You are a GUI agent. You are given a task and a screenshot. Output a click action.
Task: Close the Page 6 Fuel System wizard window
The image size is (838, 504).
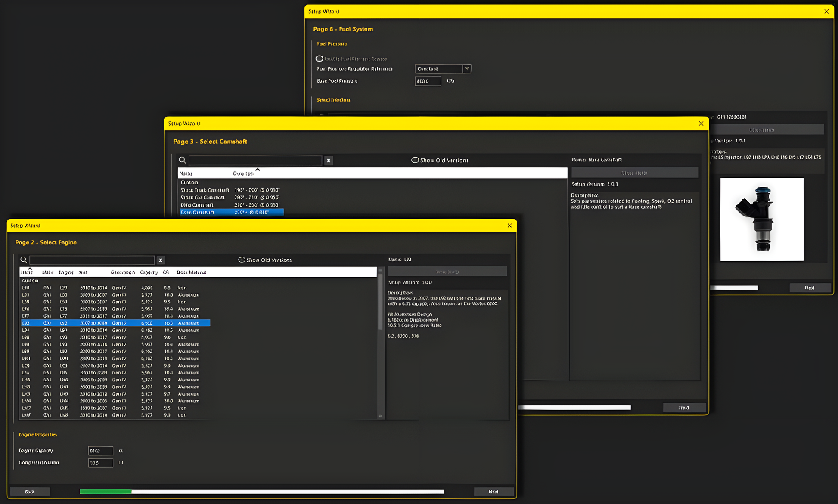click(826, 12)
